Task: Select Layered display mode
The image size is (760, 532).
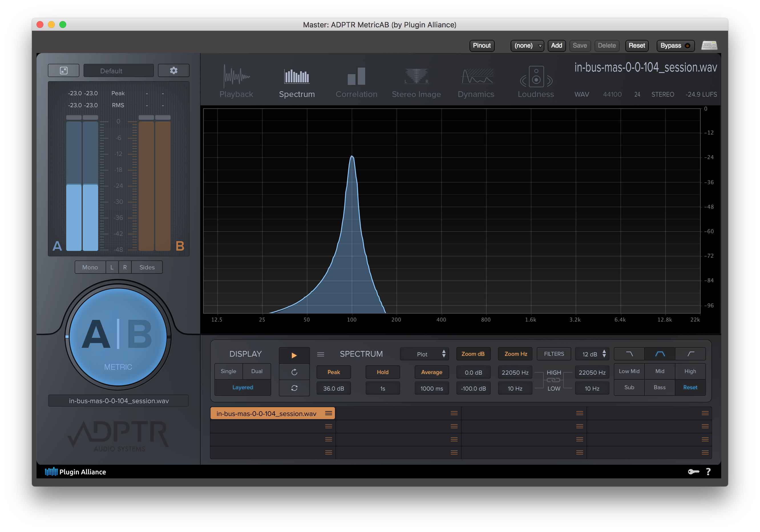Action: coord(242,387)
